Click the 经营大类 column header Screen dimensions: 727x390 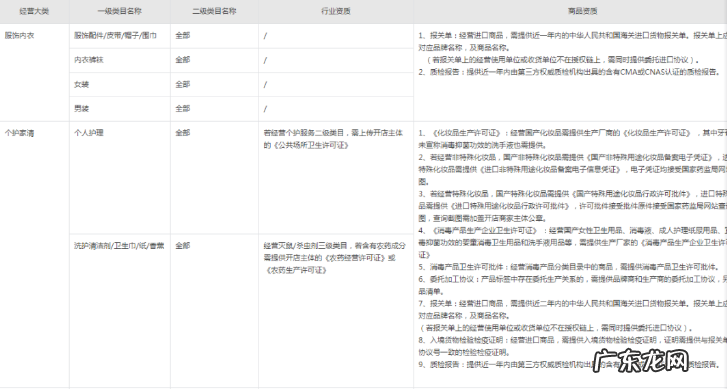point(34,11)
